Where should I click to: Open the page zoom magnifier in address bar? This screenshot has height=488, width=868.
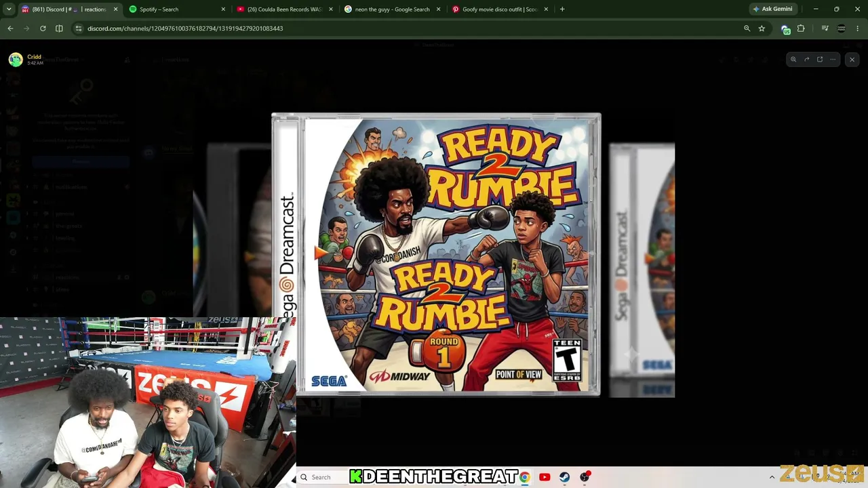tap(747, 28)
